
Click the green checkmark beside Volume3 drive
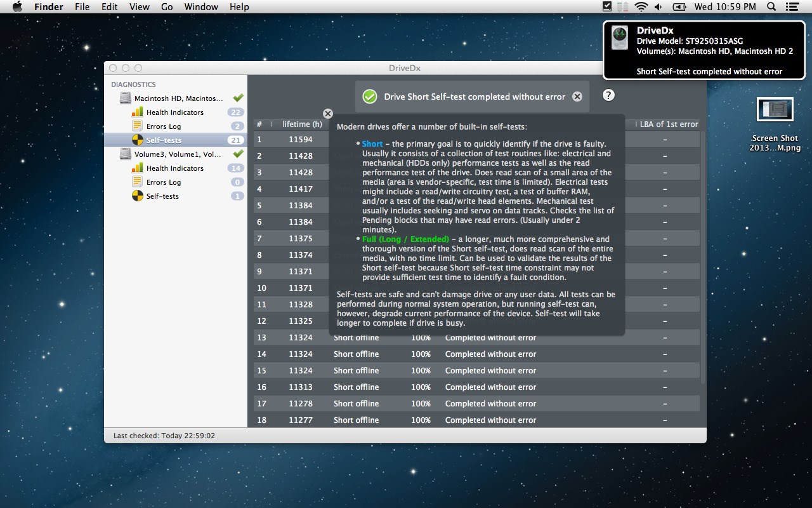click(x=239, y=154)
